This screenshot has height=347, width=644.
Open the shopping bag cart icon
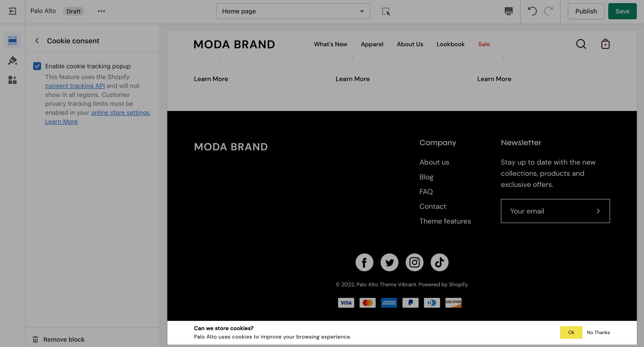605,44
